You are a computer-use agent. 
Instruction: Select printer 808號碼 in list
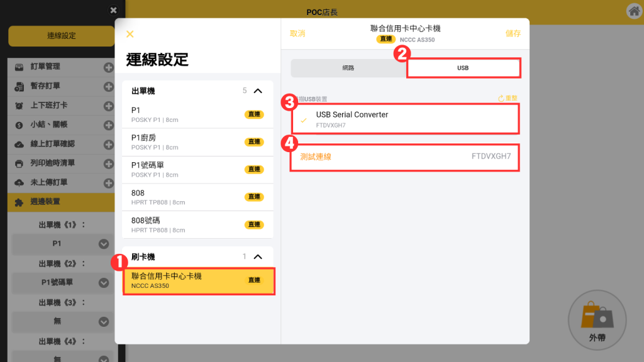tap(197, 224)
